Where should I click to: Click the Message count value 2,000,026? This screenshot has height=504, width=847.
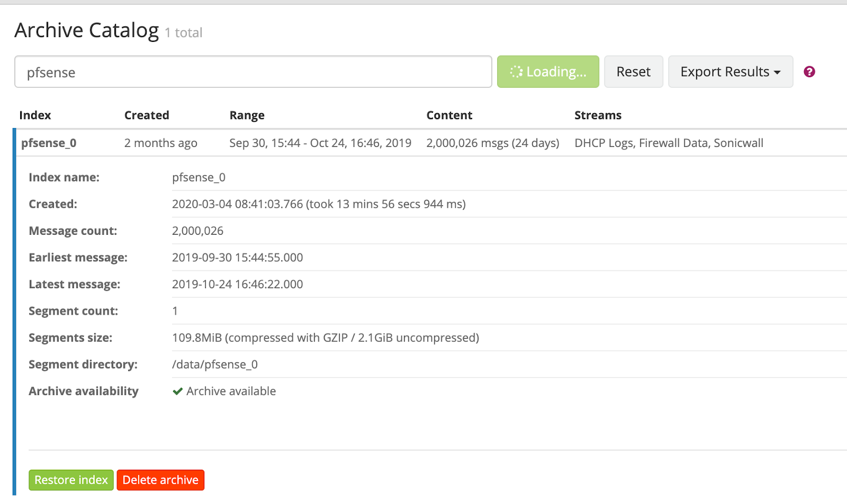point(197,231)
